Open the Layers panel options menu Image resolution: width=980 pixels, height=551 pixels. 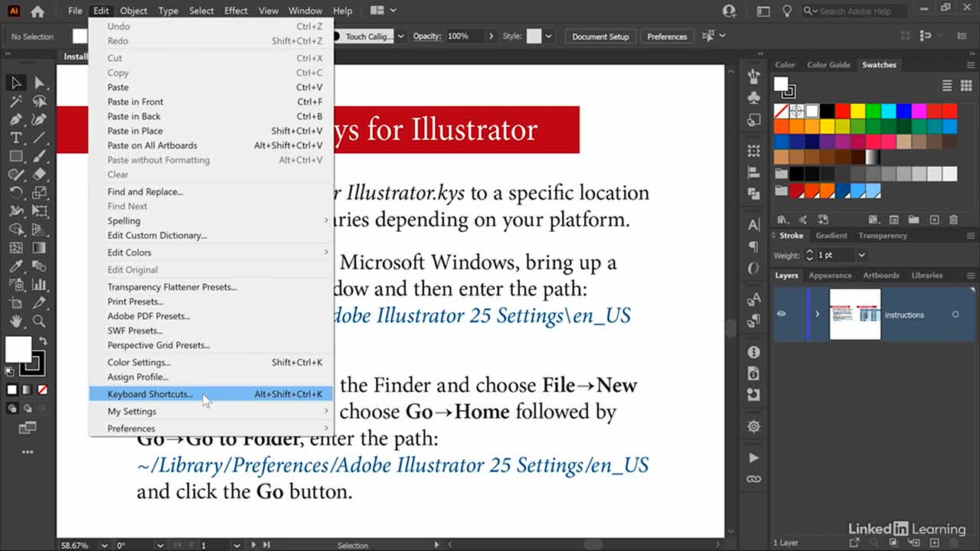[971, 275]
